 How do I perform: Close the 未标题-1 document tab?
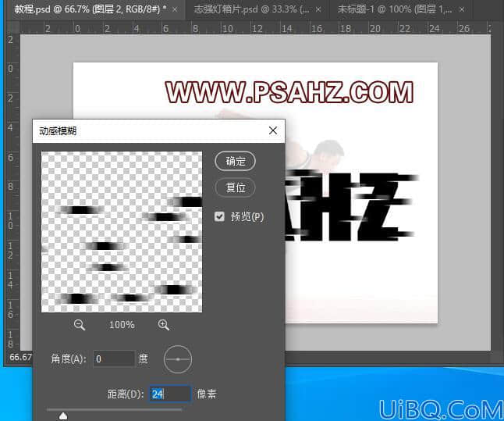pyautogui.click(x=462, y=9)
